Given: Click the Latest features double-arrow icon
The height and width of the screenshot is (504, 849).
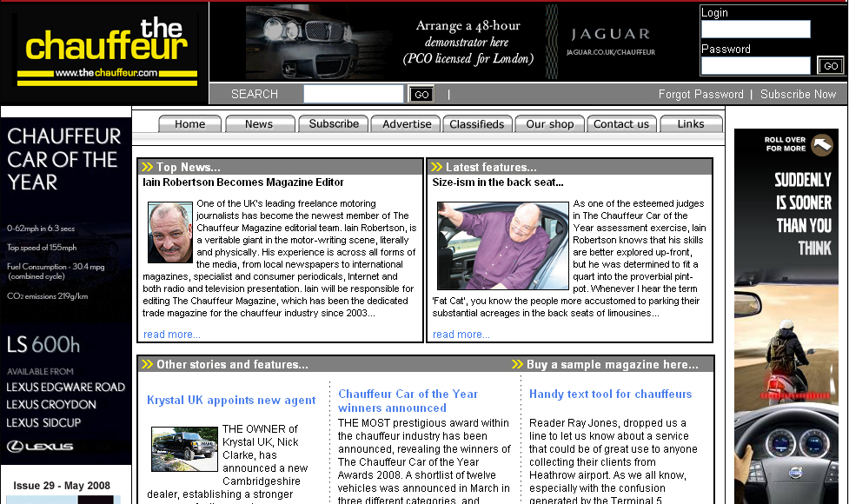Looking at the screenshot, I should [436, 167].
